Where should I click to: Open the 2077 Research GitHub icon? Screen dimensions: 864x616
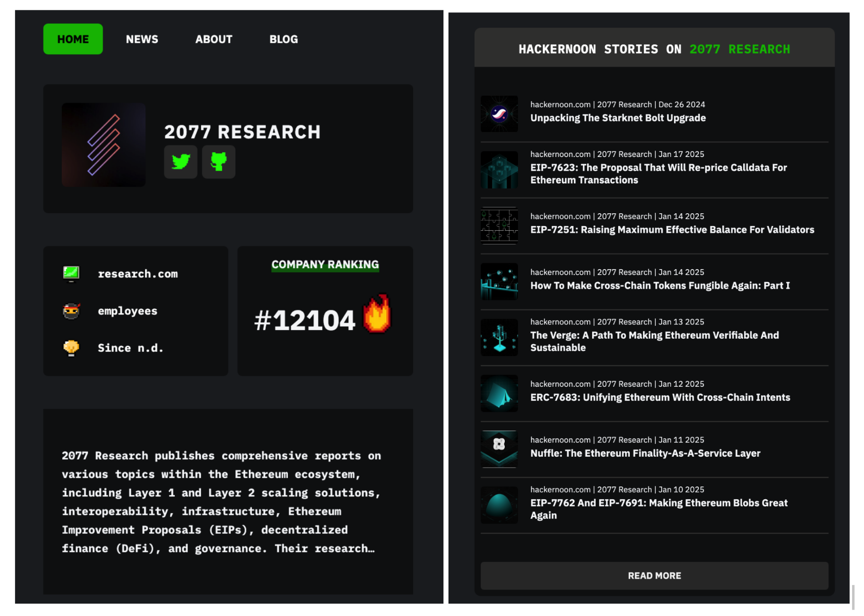pos(219,162)
